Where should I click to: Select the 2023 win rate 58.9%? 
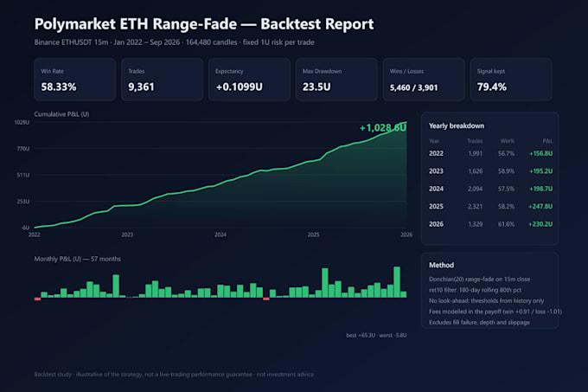506,171
